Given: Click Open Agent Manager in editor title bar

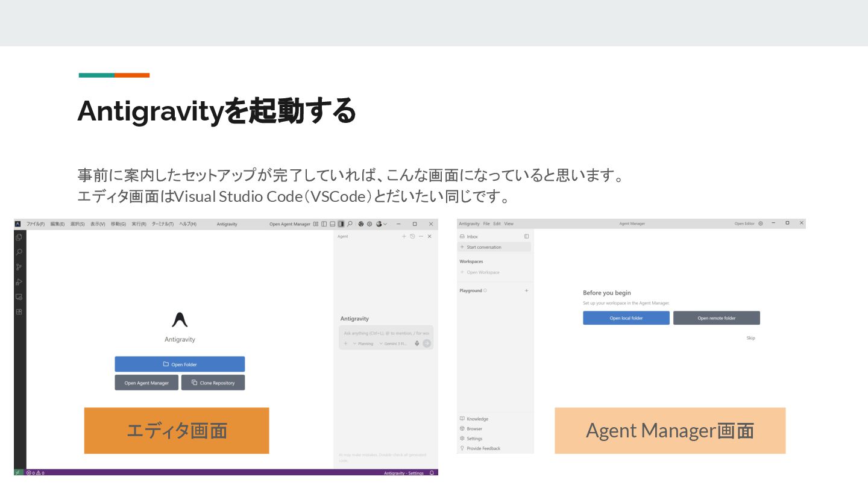Looking at the screenshot, I should (x=290, y=224).
